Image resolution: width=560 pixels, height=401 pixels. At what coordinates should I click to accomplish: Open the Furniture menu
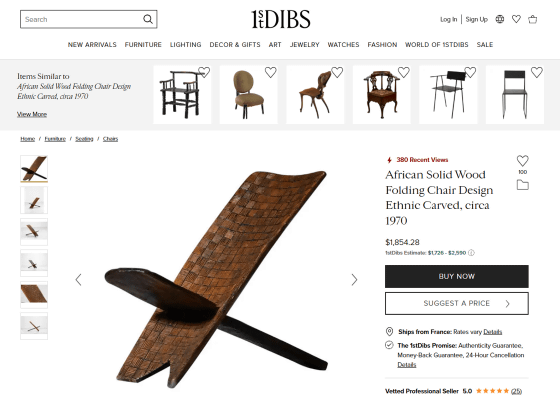pos(143,45)
